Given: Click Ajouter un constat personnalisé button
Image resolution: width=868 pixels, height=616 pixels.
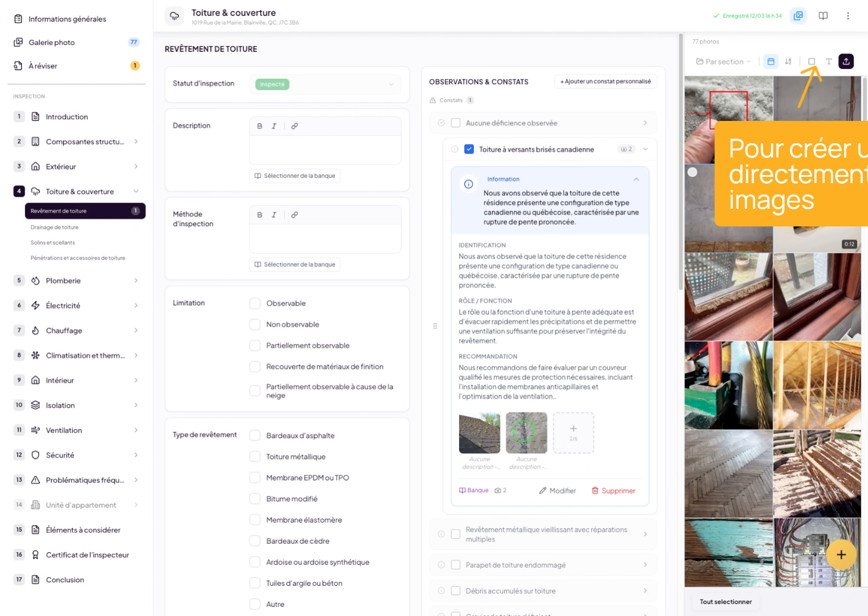Looking at the screenshot, I should coord(605,82).
